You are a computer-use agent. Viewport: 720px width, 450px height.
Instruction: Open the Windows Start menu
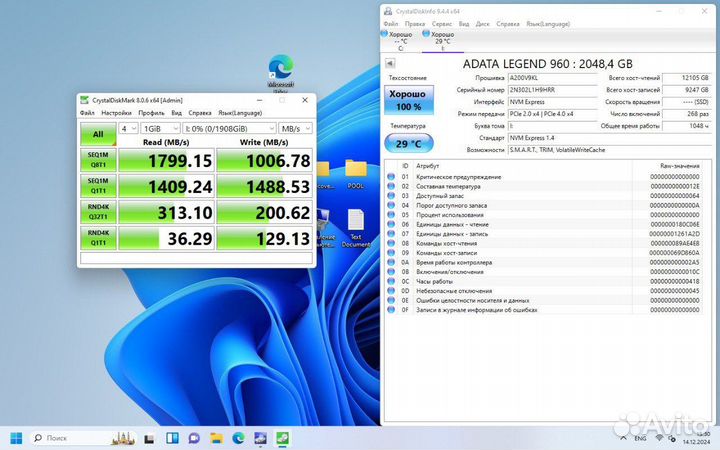16,438
